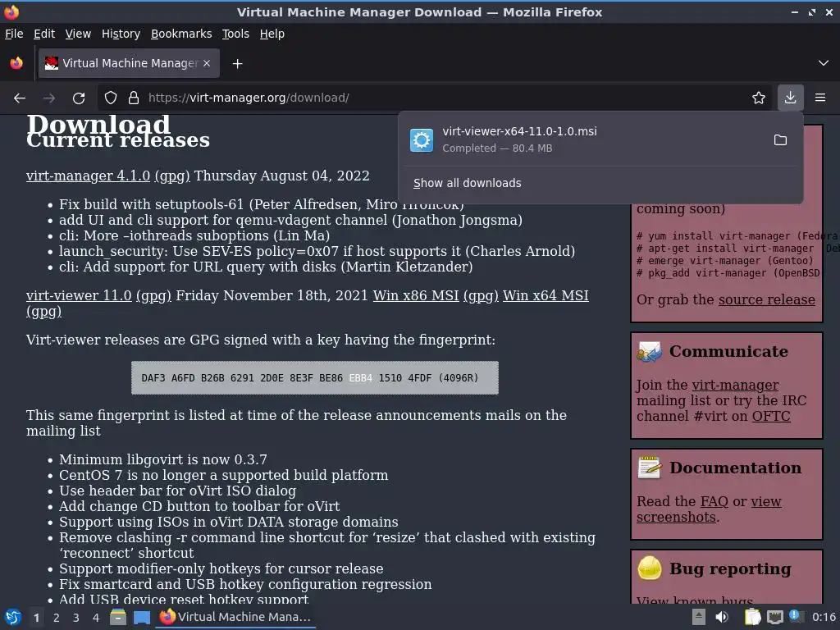The height and width of the screenshot is (630, 840).
Task: Open Firefox View pinned icon
Action: click(x=16, y=63)
